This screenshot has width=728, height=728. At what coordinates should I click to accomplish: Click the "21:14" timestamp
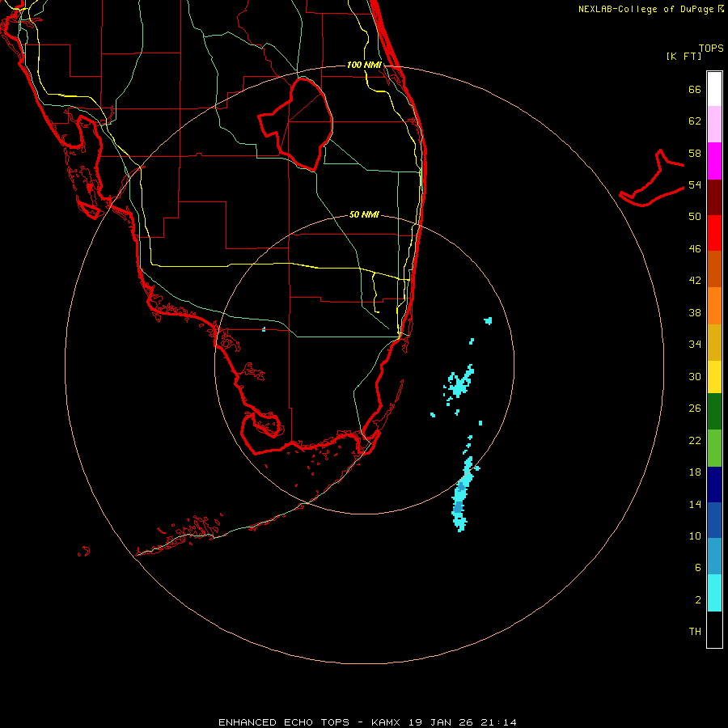click(497, 722)
